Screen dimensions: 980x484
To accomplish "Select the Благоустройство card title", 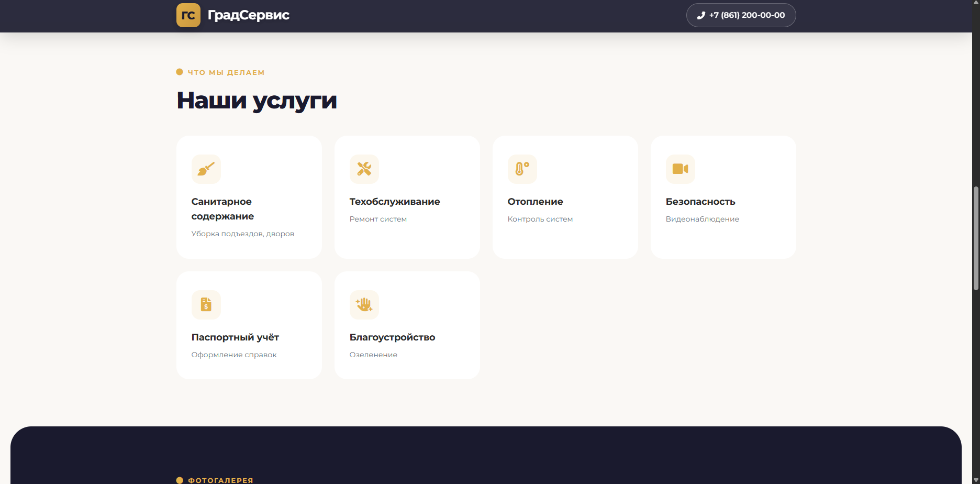I will (x=392, y=337).
